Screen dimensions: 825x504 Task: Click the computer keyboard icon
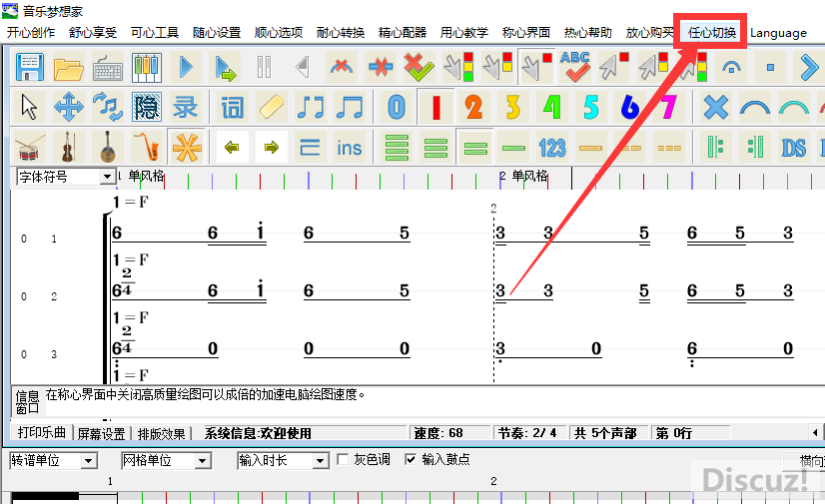(107, 67)
